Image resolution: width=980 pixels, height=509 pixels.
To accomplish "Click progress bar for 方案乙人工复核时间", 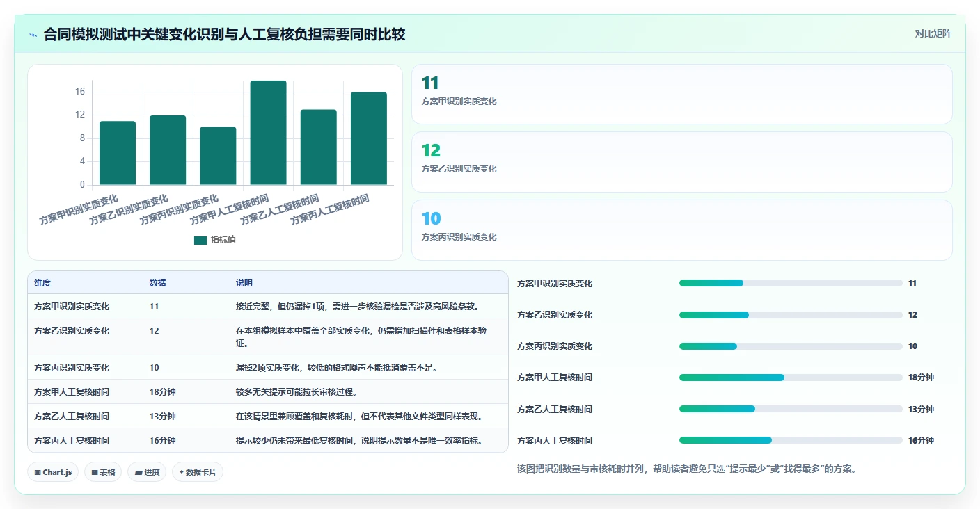I will [x=791, y=409].
